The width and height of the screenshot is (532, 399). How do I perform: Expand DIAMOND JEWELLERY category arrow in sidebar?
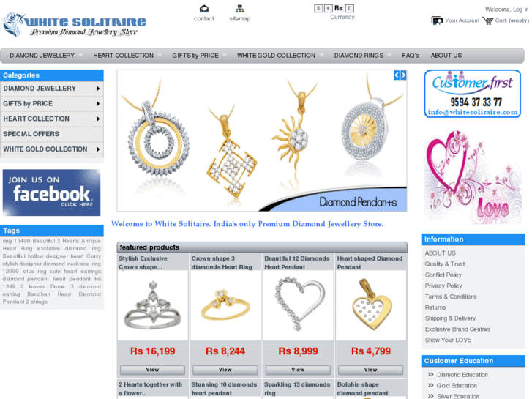(98, 89)
